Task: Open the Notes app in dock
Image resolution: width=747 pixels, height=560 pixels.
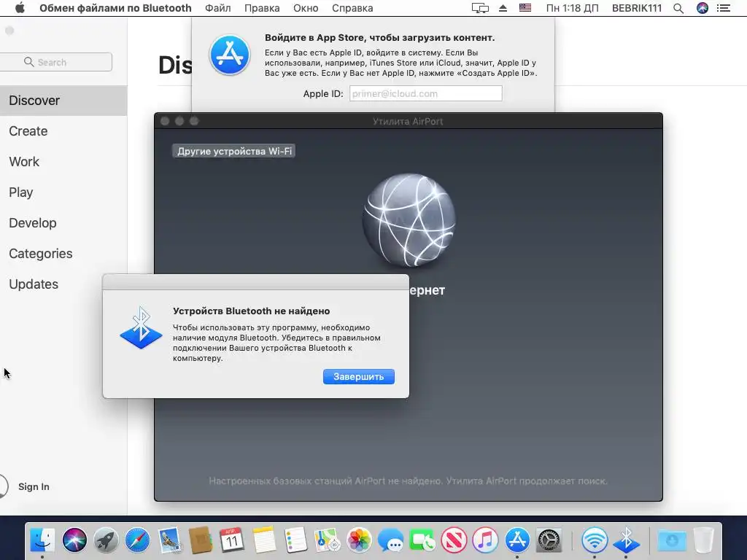Action: pos(264,540)
